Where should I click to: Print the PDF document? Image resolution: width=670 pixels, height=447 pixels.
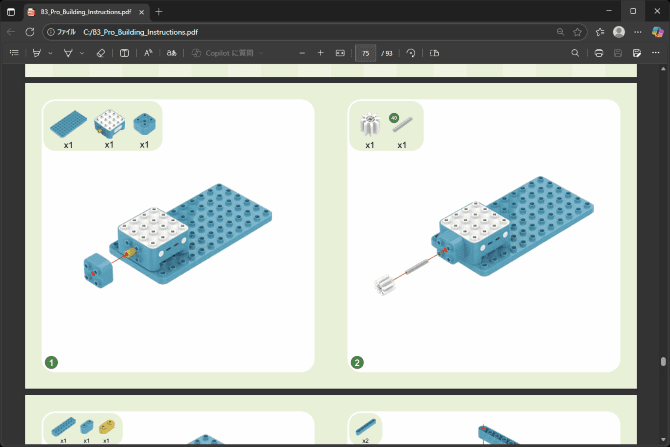pos(598,52)
